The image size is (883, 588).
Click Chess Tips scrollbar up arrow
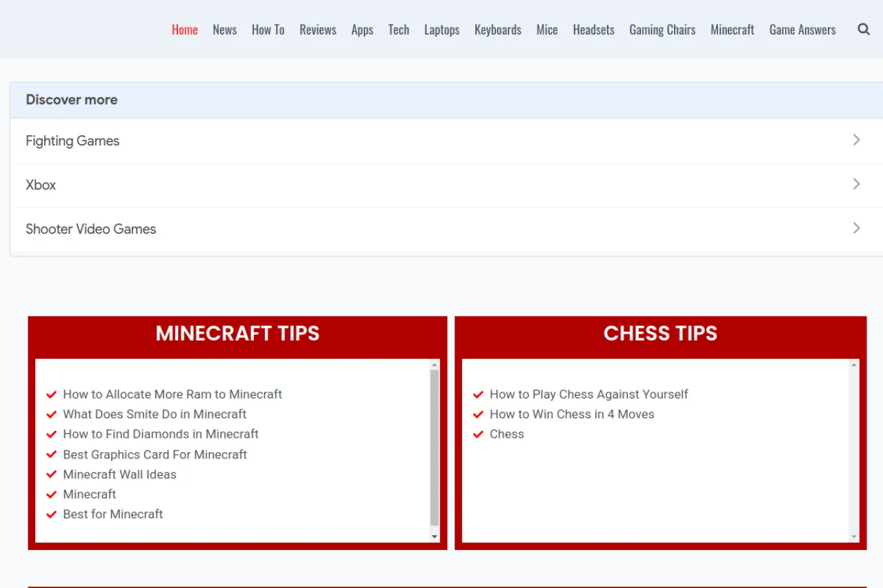[854, 365]
